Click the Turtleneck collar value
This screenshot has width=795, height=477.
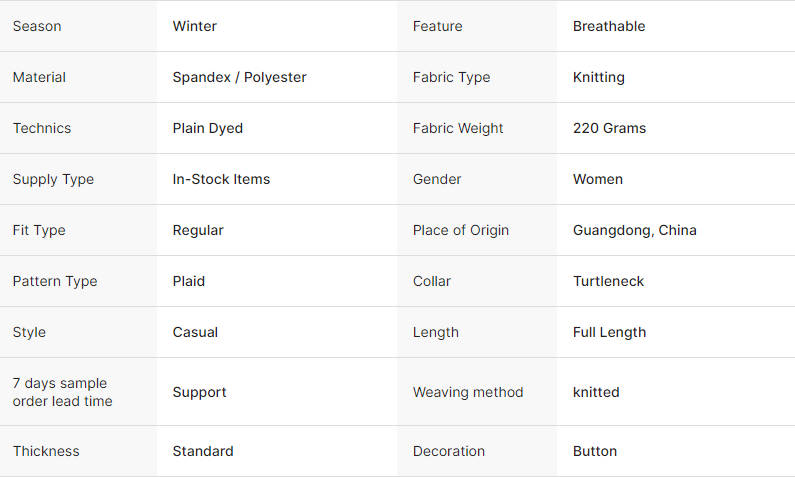click(608, 281)
